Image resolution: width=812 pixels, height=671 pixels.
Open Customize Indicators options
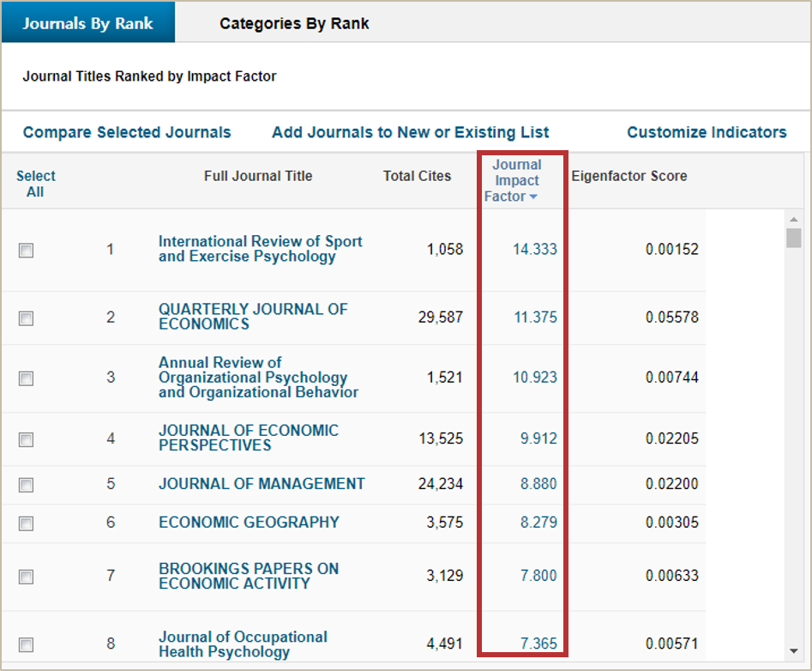click(x=707, y=132)
